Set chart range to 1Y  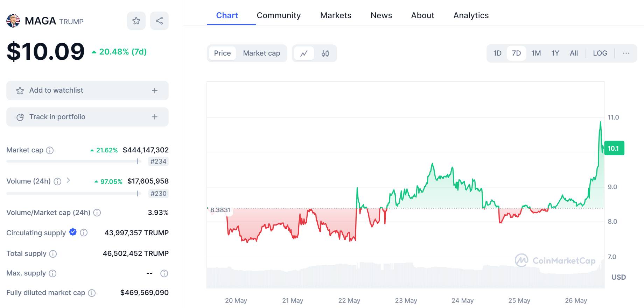click(x=555, y=53)
